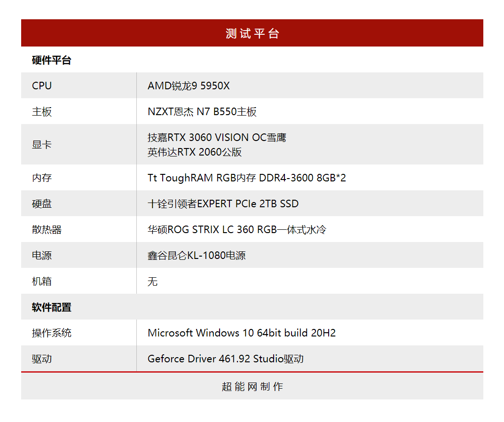Click the 内存 row label
504x422 pixels.
click(x=42, y=178)
